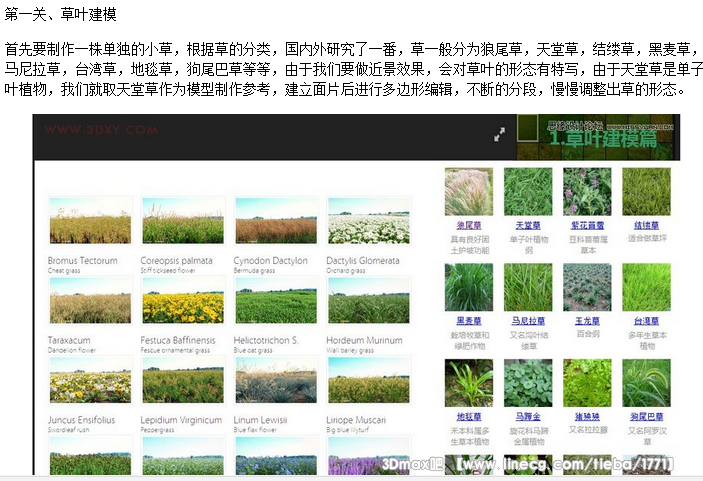The height and width of the screenshot is (481, 703).
Task: Pick the Linum Lewisii blue grass thumbnail
Action: (276, 380)
